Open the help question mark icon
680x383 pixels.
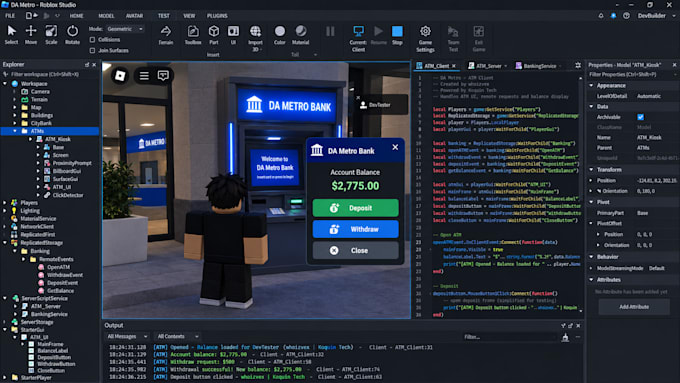pyautogui.click(x=626, y=16)
